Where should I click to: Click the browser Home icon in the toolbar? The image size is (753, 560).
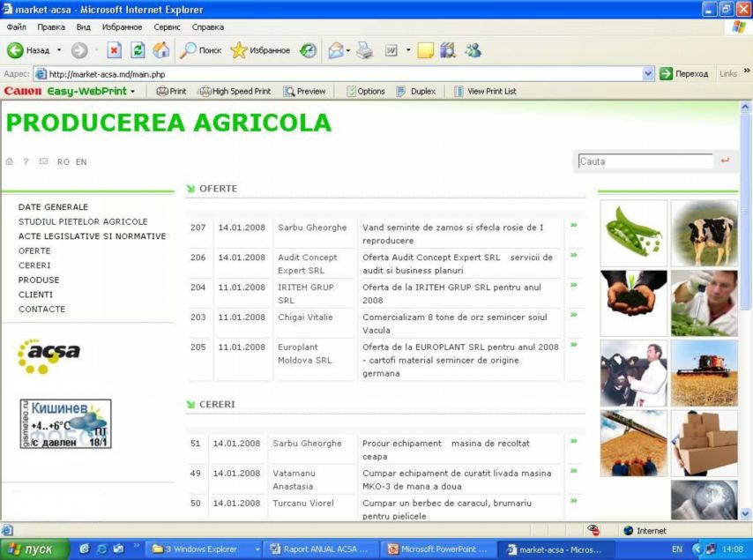pos(161,50)
